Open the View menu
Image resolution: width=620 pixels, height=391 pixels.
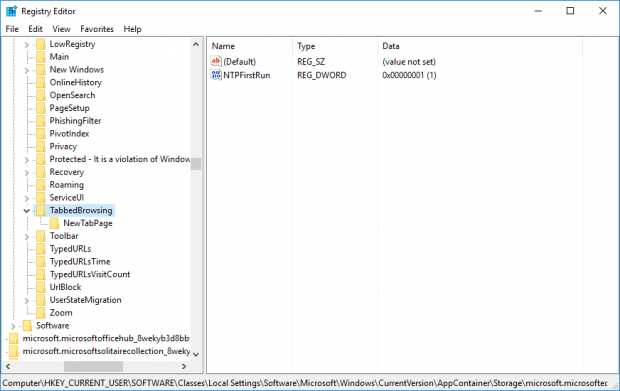coord(61,29)
